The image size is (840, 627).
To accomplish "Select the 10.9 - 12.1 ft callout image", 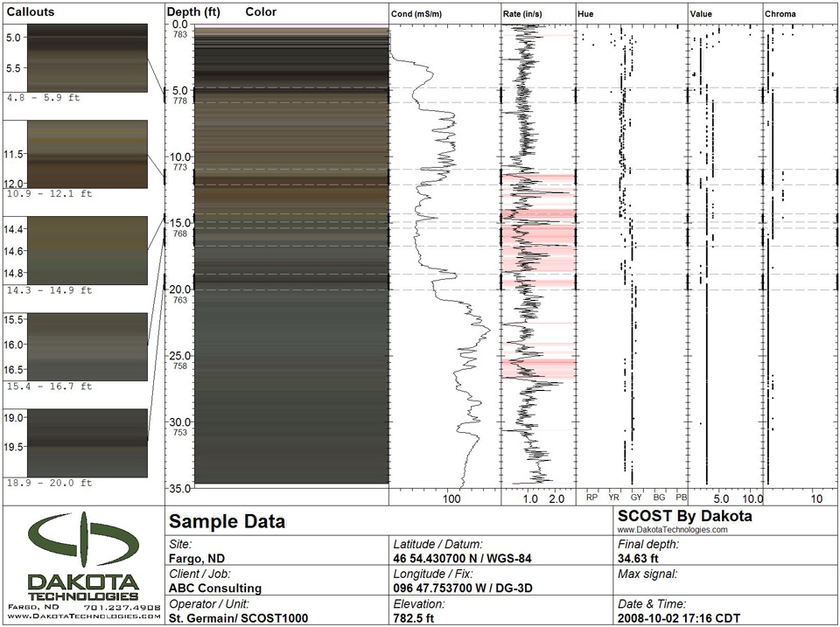I will (87, 154).
